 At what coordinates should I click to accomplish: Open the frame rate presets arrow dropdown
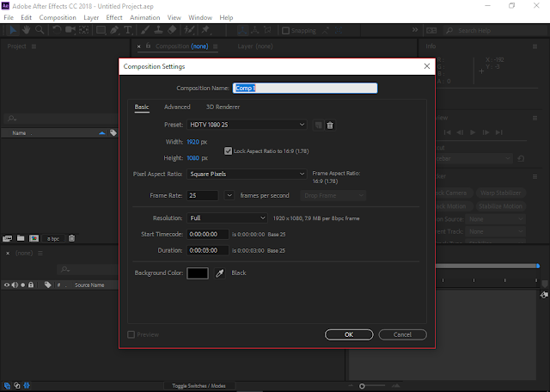[229, 195]
